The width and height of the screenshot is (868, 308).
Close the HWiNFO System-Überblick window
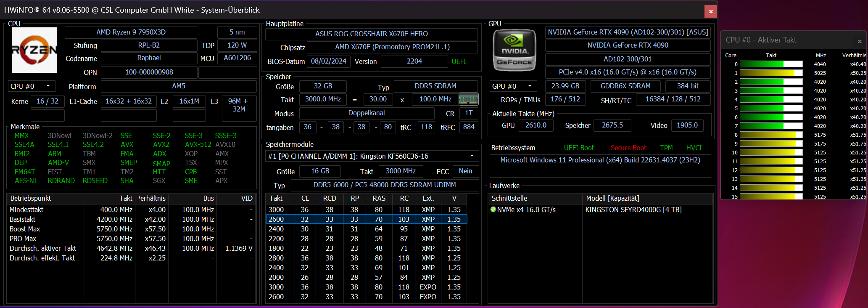(711, 11)
